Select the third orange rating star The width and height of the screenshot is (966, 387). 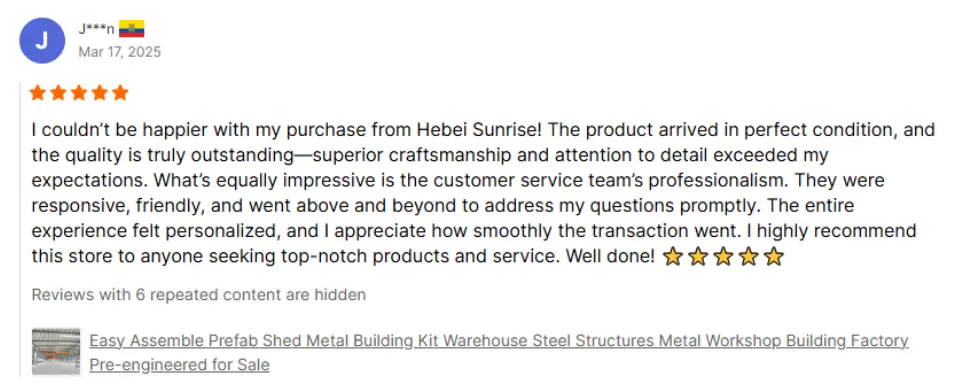coord(79,93)
